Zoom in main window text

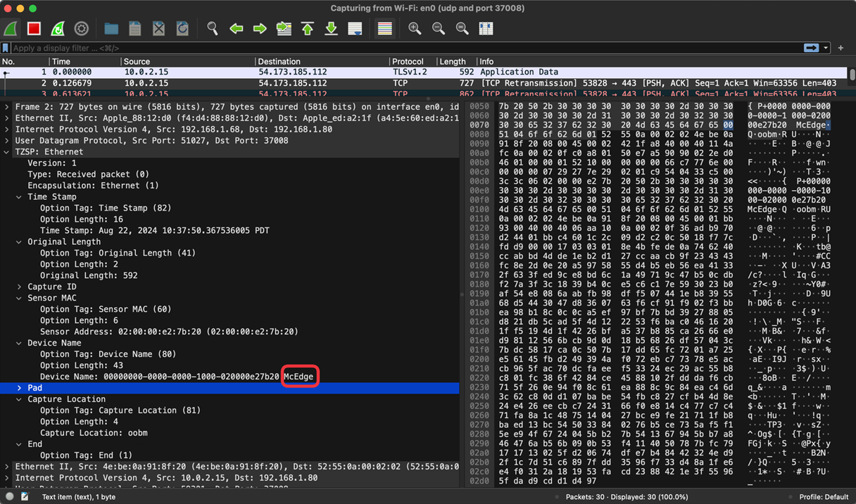[x=415, y=29]
